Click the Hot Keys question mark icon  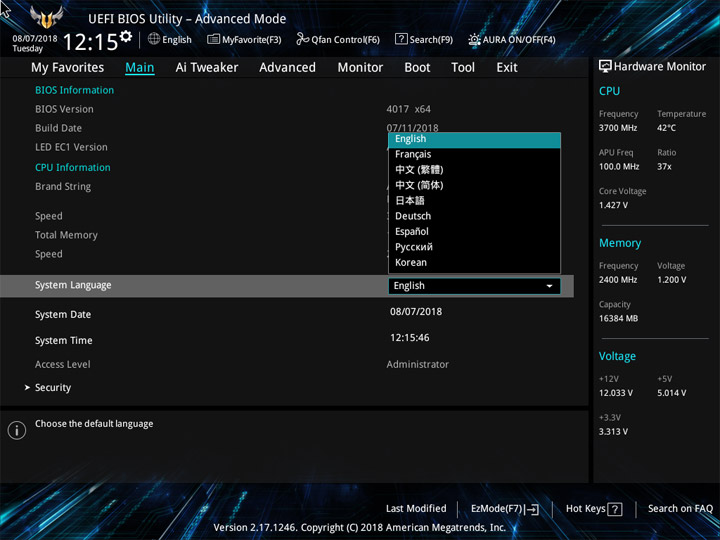point(614,509)
